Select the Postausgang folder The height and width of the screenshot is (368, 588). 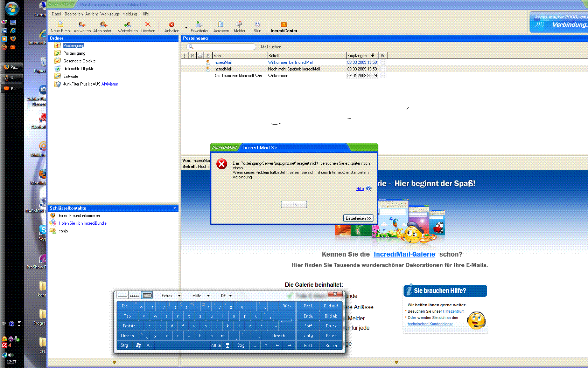click(x=74, y=53)
